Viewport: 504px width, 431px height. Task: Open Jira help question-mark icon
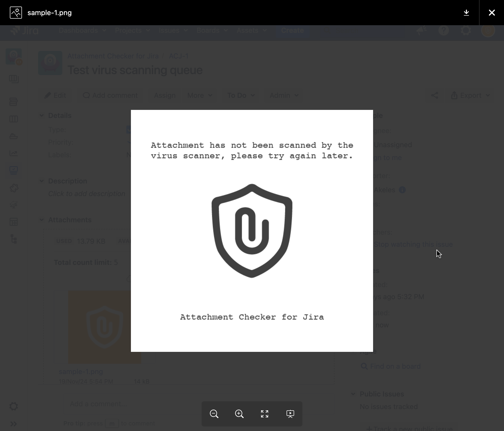click(443, 30)
